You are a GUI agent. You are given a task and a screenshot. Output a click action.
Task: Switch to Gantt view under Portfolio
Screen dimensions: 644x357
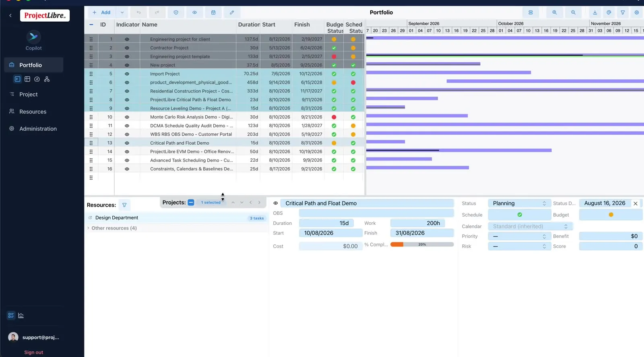[17, 79]
